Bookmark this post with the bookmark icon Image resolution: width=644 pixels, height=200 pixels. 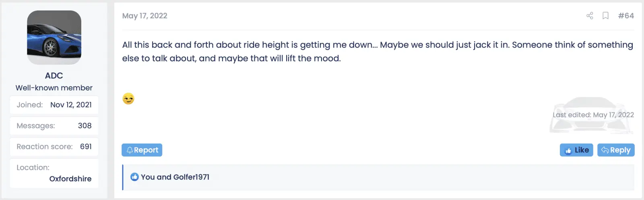point(605,16)
